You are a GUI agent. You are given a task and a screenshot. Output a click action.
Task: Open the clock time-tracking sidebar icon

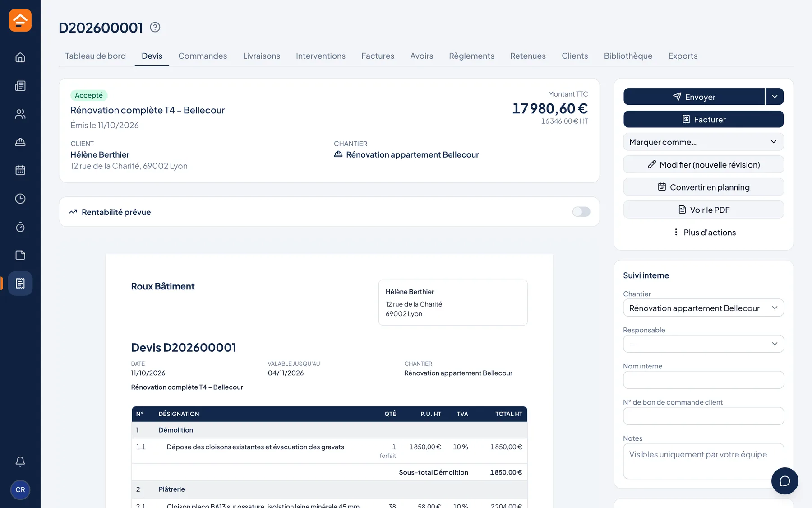click(x=20, y=199)
